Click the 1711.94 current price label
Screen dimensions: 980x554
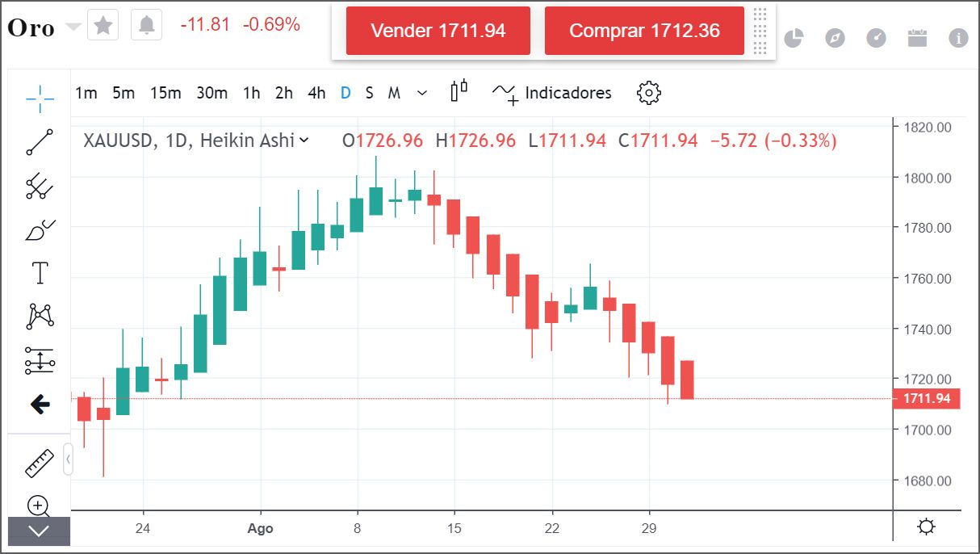(x=926, y=398)
